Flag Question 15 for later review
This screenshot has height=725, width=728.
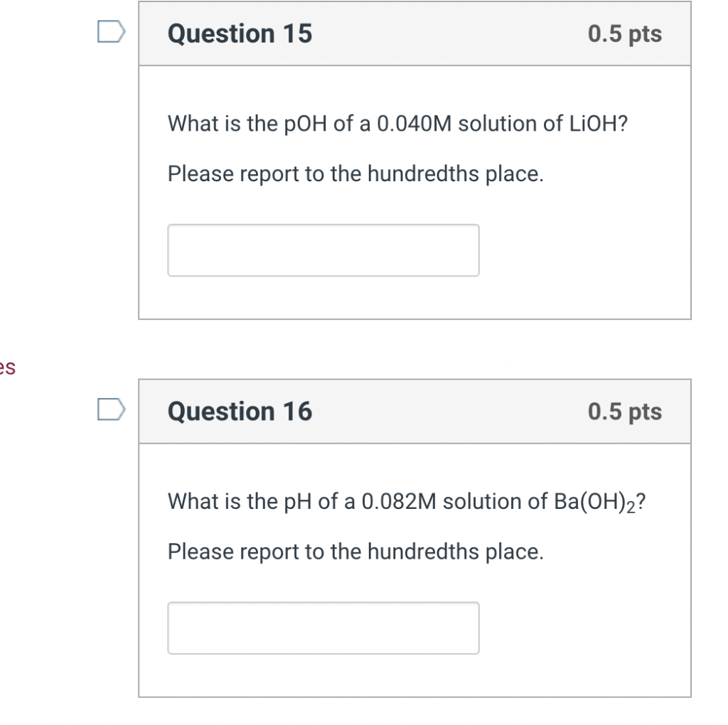point(112,31)
